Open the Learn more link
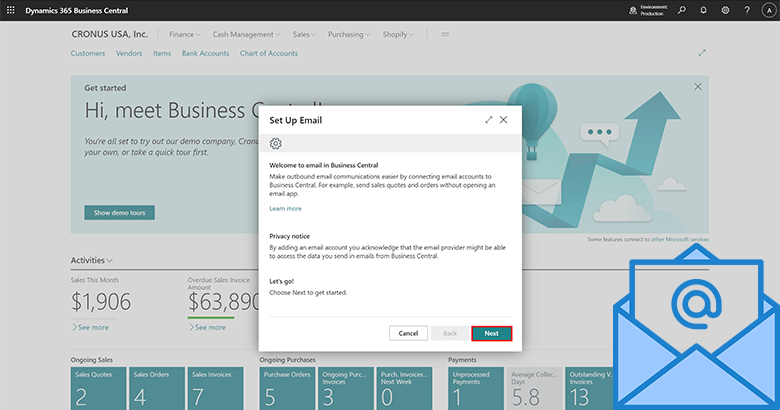Image resolution: width=780 pixels, height=410 pixels. point(286,208)
